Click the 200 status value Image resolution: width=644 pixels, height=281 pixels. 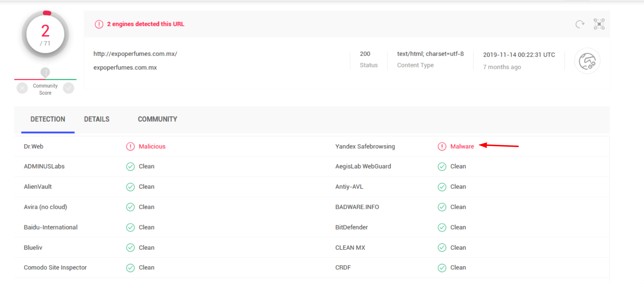365,54
